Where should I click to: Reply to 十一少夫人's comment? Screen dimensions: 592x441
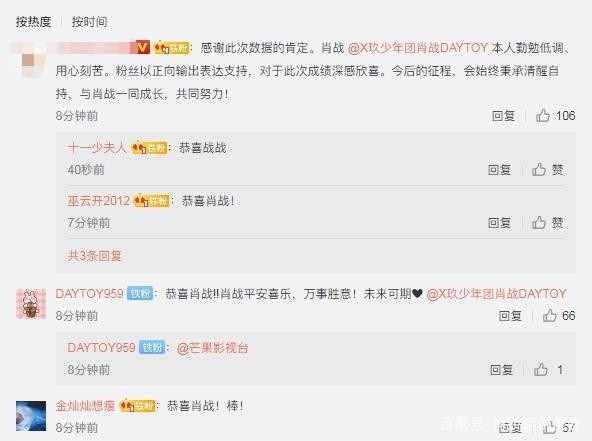[500, 170]
